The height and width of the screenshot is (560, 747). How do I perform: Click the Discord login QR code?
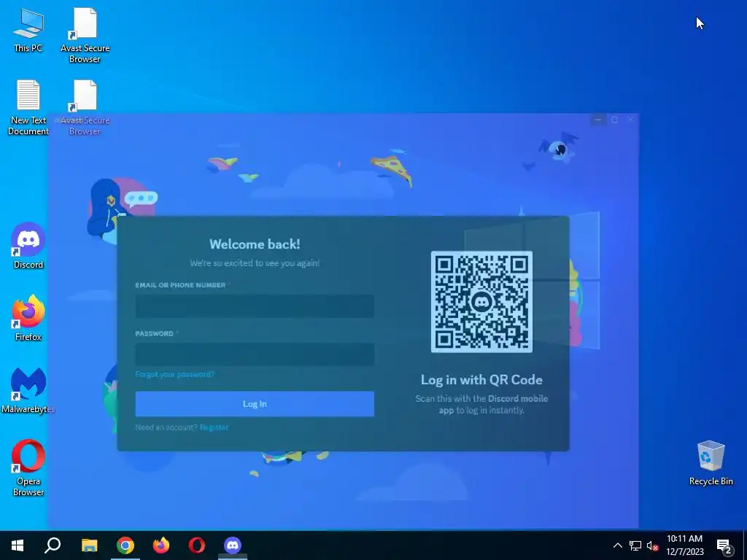pyautogui.click(x=481, y=302)
